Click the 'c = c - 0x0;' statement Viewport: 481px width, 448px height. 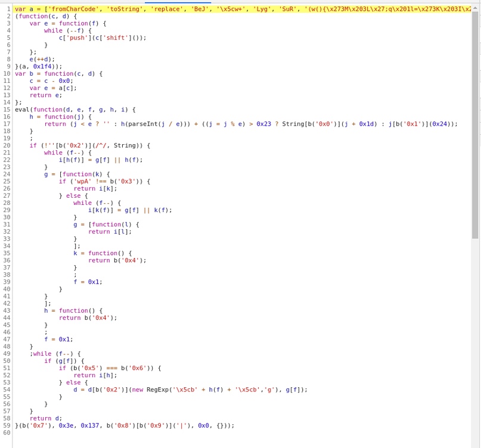click(51, 81)
